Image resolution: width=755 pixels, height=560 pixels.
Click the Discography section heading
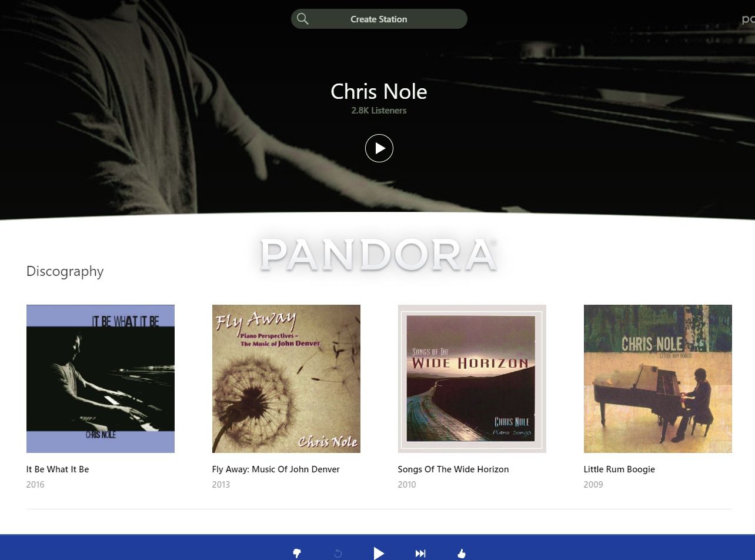pyautogui.click(x=65, y=271)
